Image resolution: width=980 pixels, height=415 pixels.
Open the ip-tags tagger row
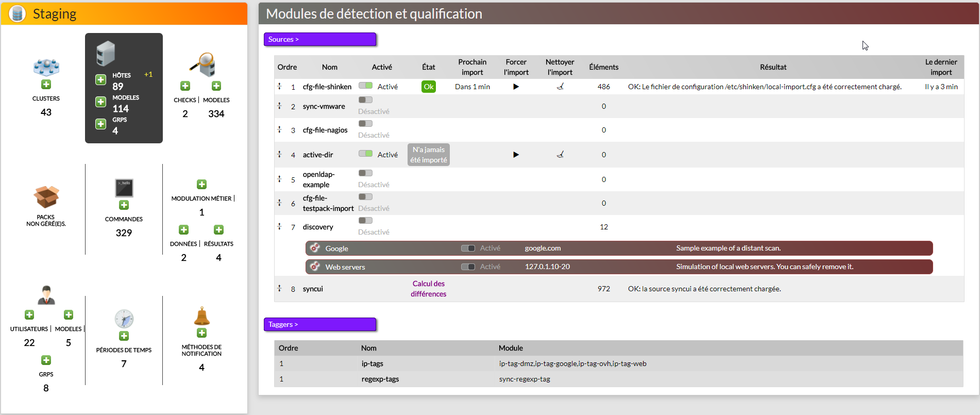coord(372,363)
